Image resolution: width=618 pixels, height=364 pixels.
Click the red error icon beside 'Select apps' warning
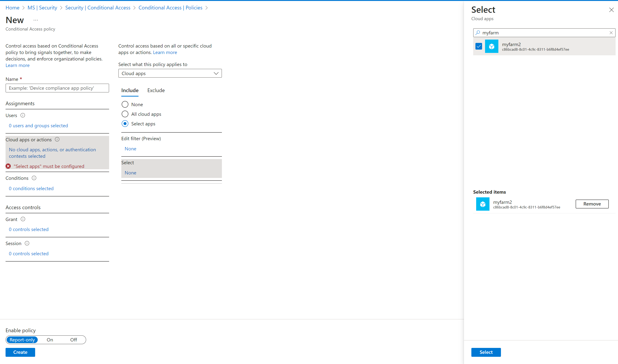pyautogui.click(x=8, y=166)
